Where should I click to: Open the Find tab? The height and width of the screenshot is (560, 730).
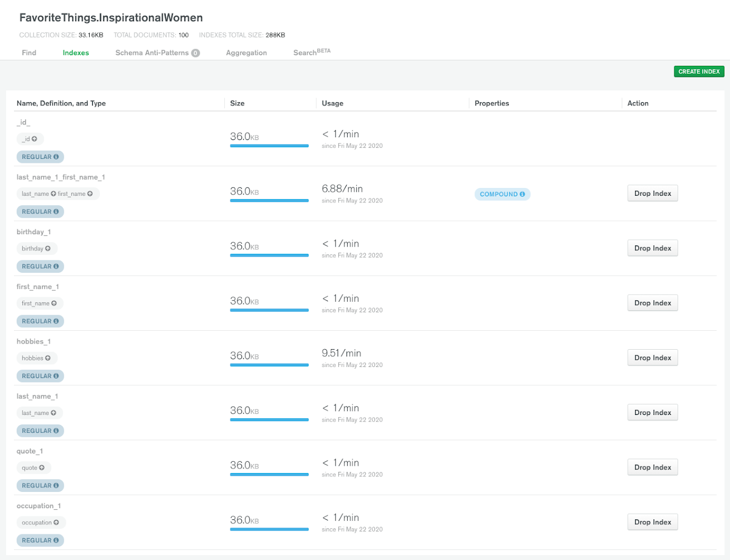[29, 53]
